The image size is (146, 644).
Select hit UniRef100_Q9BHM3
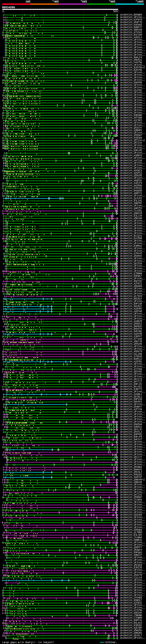pos(131,130)
